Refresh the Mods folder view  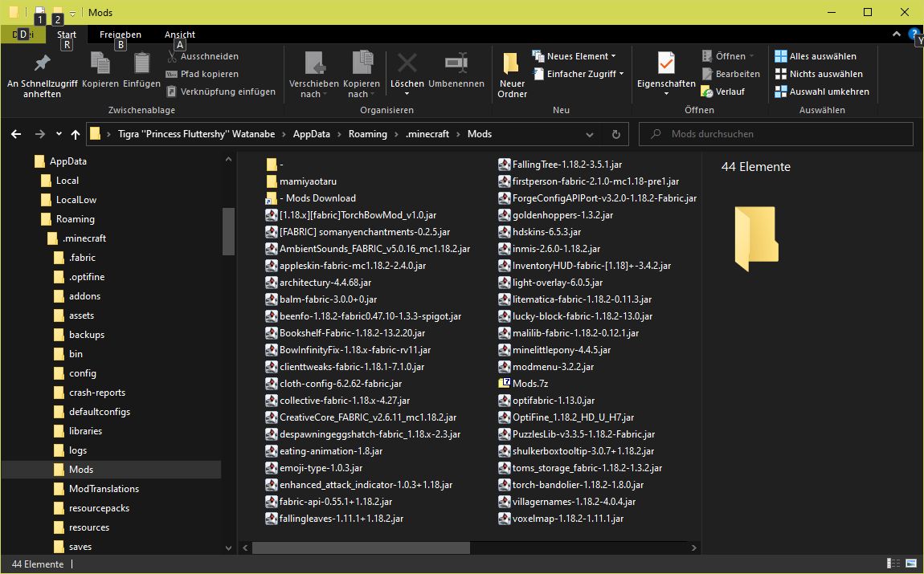(615, 134)
